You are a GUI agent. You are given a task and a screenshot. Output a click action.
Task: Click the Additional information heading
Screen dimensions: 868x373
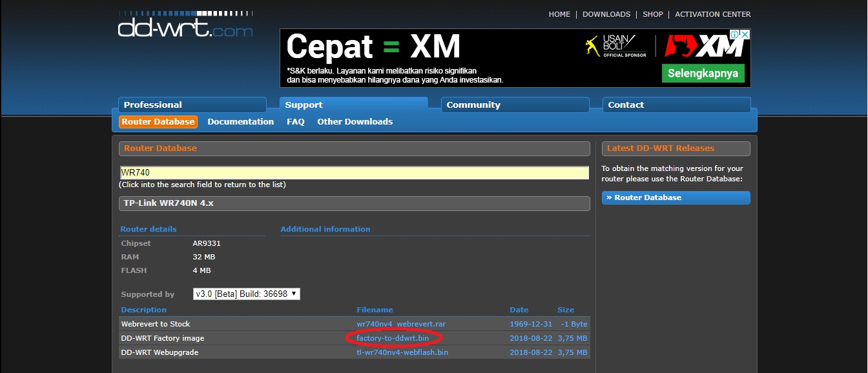tap(325, 229)
